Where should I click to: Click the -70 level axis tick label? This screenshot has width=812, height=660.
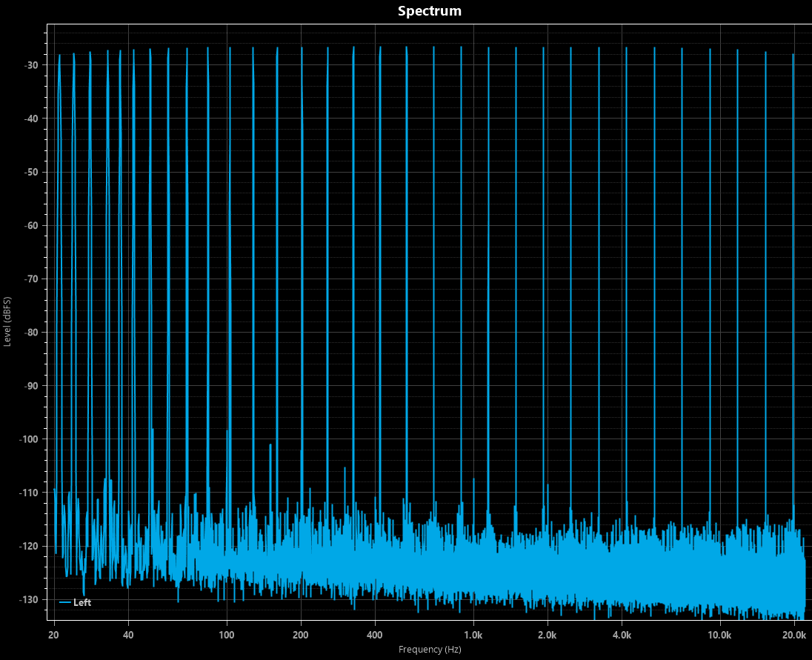[x=31, y=279]
